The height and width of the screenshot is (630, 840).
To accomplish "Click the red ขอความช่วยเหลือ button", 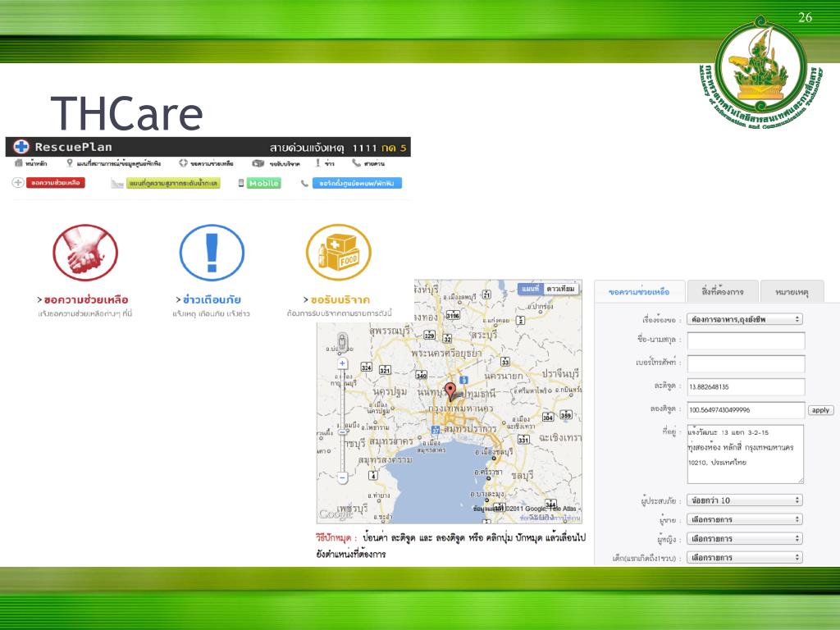I will click(x=56, y=183).
